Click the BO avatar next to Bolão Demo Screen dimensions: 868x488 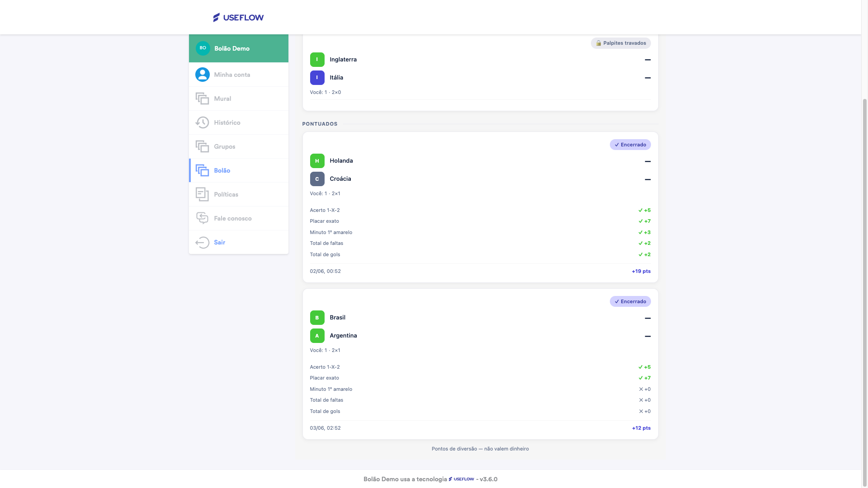coord(203,48)
